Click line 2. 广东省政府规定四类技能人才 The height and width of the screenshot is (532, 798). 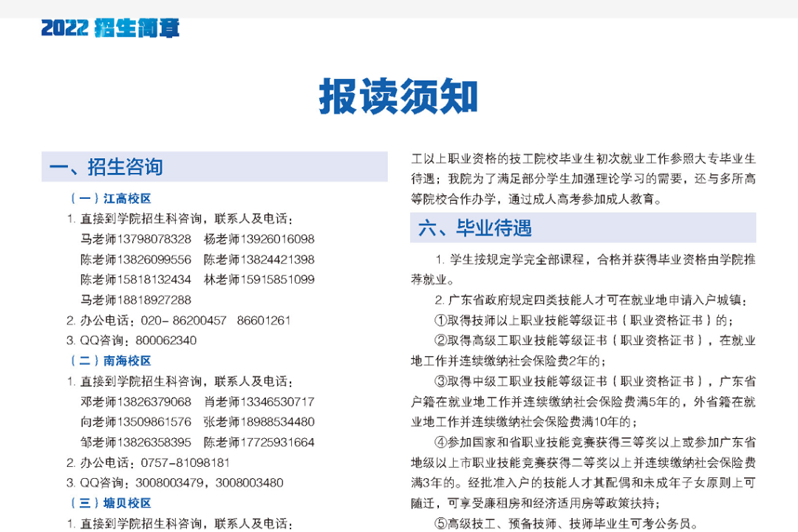(591, 300)
